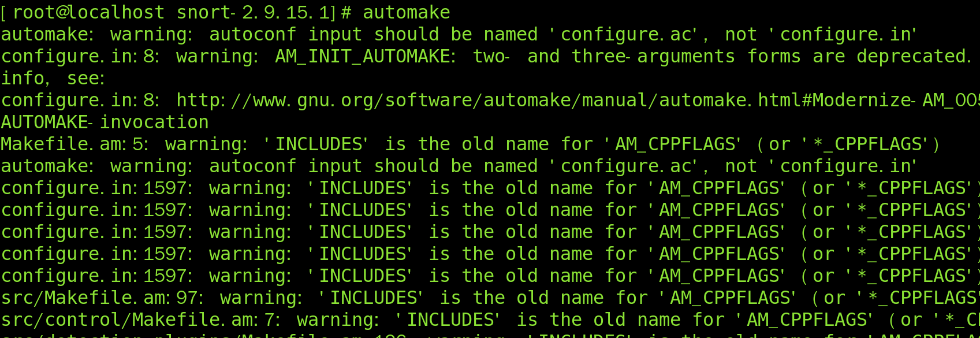Screen dimensions: 980x338
Task: Click the 'Makefile.am:5:' line prefix at line start
Action: [x=74, y=144]
